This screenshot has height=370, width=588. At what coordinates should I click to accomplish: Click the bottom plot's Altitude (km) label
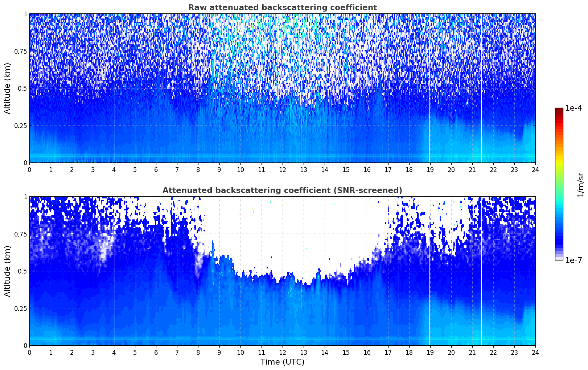(x=8, y=271)
